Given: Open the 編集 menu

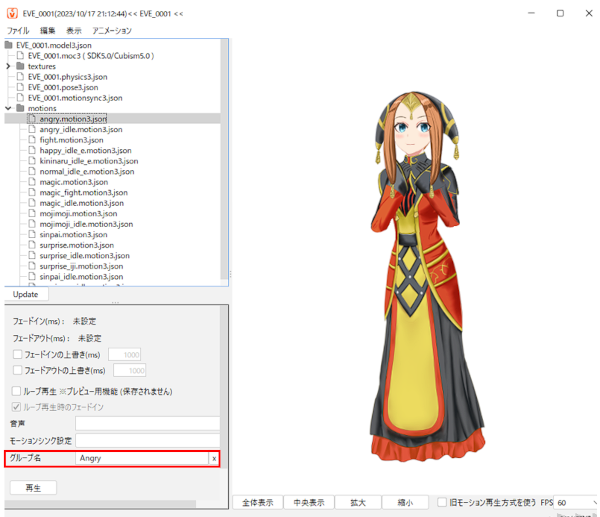Looking at the screenshot, I should click(48, 31).
